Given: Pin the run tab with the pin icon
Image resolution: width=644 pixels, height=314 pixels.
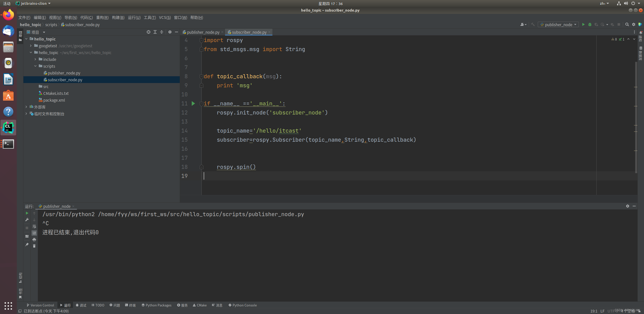Looking at the screenshot, I should point(27,245).
